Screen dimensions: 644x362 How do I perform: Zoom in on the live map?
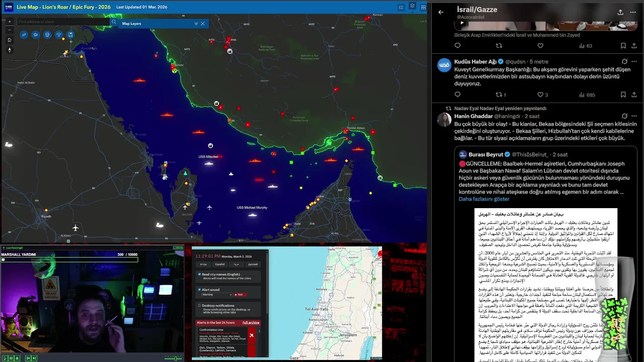pyautogui.click(x=10, y=22)
